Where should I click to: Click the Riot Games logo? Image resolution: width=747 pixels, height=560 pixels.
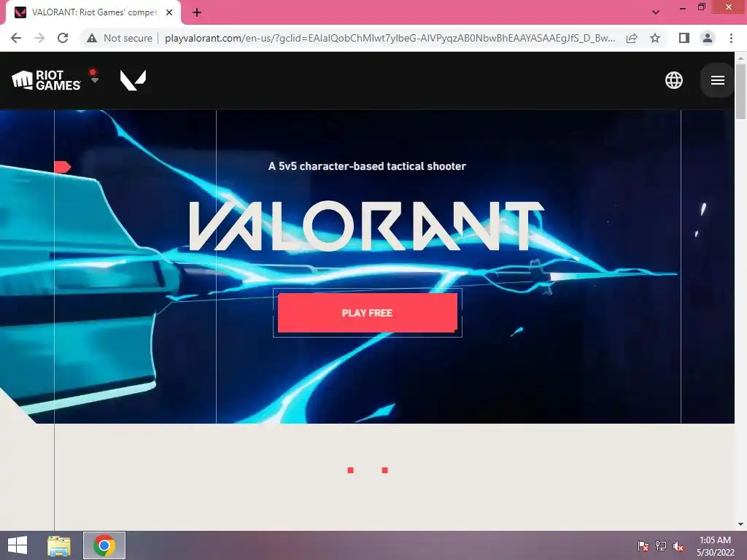(x=46, y=80)
